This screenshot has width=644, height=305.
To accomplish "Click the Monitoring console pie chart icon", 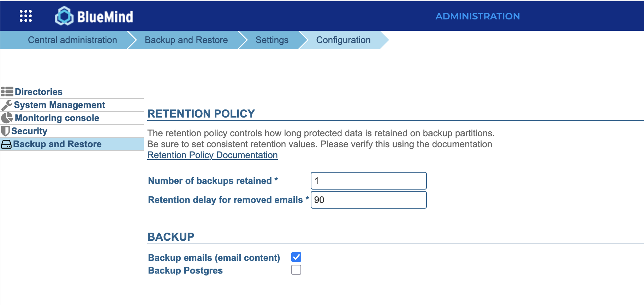I will tap(7, 118).
